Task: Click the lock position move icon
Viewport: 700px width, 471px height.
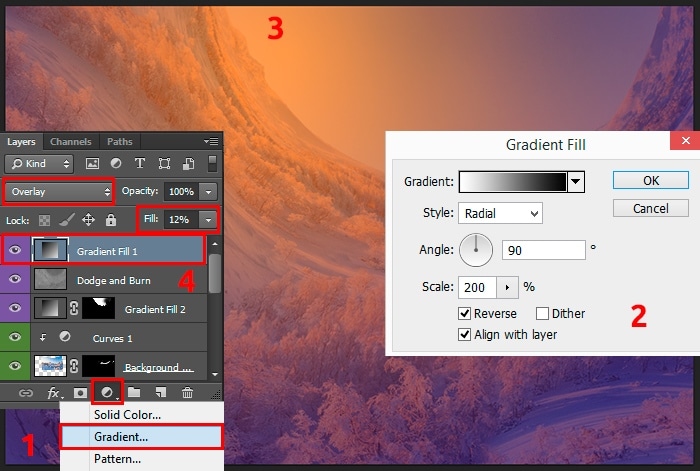Action: point(88,219)
